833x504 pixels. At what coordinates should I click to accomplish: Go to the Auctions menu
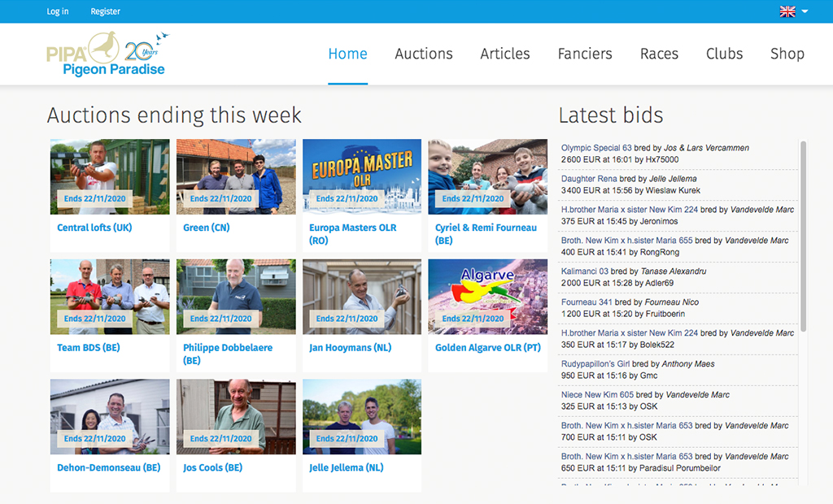pos(423,54)
